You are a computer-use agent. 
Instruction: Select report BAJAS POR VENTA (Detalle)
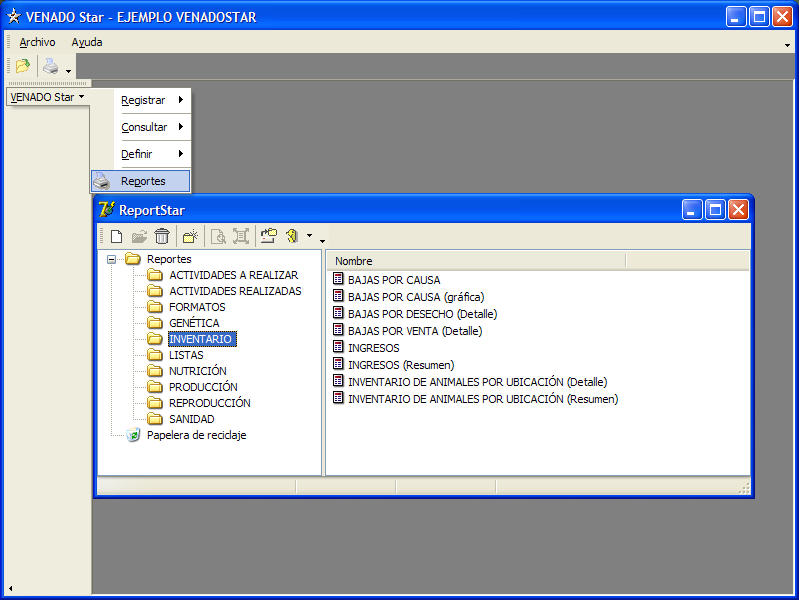415,331
